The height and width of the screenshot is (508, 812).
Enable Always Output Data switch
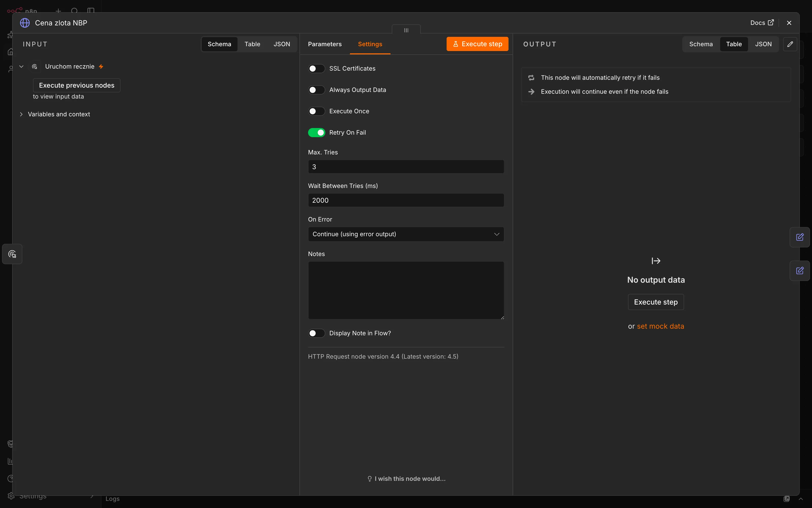coord(316,90)
